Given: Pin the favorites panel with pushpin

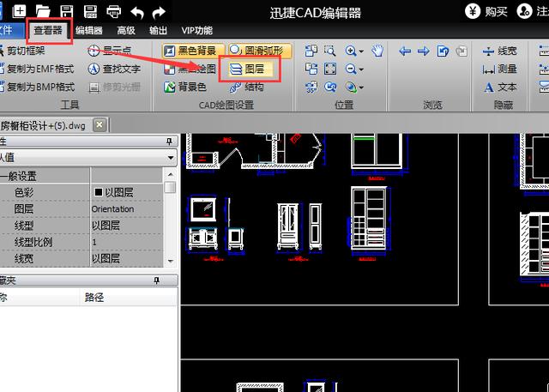Looking at the screenshot, I should [x=157, y=280].
